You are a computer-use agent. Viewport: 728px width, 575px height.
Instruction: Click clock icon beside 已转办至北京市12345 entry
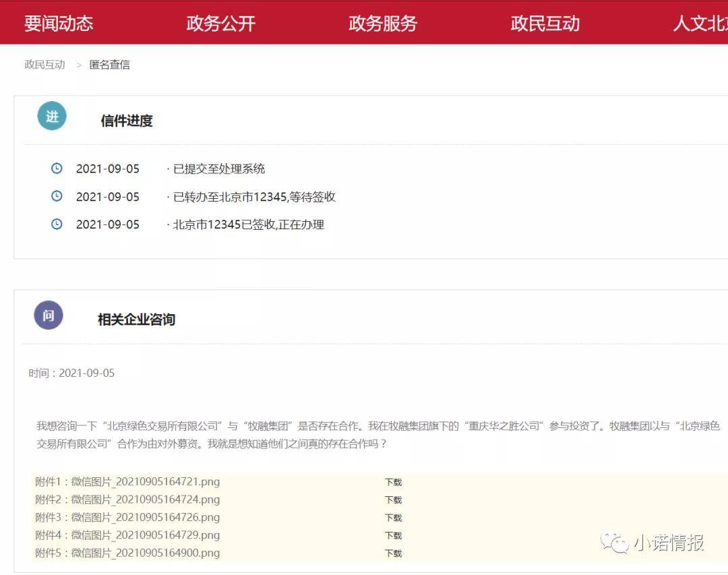(x=57, y=196)
